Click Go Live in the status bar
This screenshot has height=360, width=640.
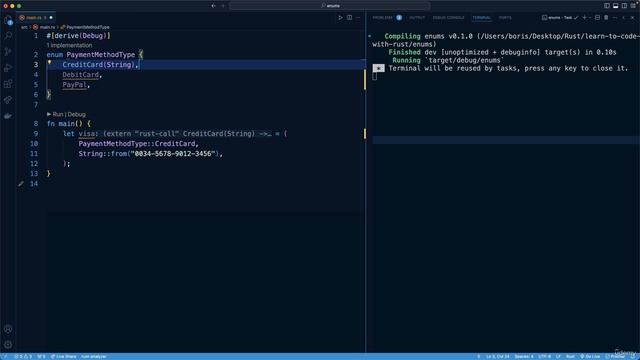[x=590, y=356]
